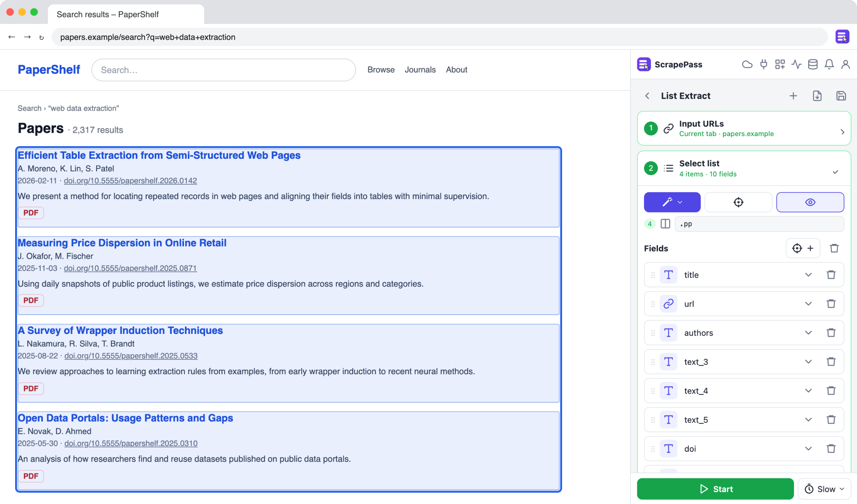
Task: Click the notifications bell icon
Action: pos(829,64)
